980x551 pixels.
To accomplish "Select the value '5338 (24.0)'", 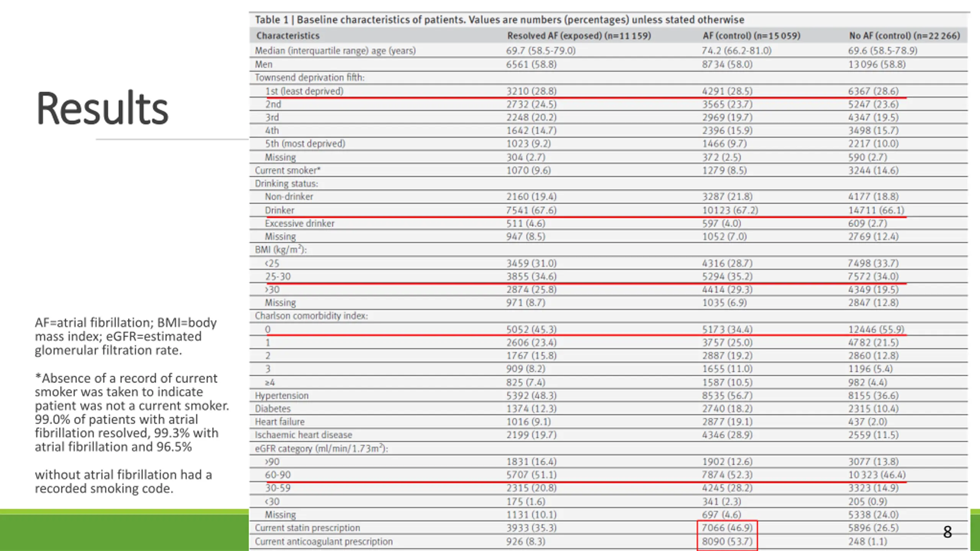I will (x=873, y=515).
